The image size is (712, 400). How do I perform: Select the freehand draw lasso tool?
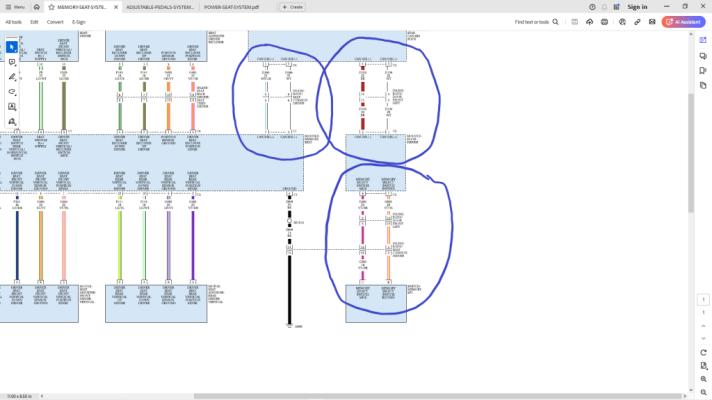pyautogui.click(x=12, y=92)
